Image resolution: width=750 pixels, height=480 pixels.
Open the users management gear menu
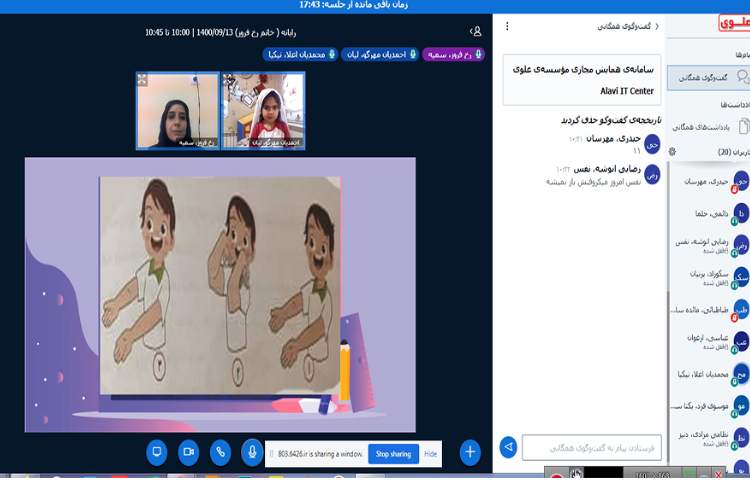tap(672, 152)
